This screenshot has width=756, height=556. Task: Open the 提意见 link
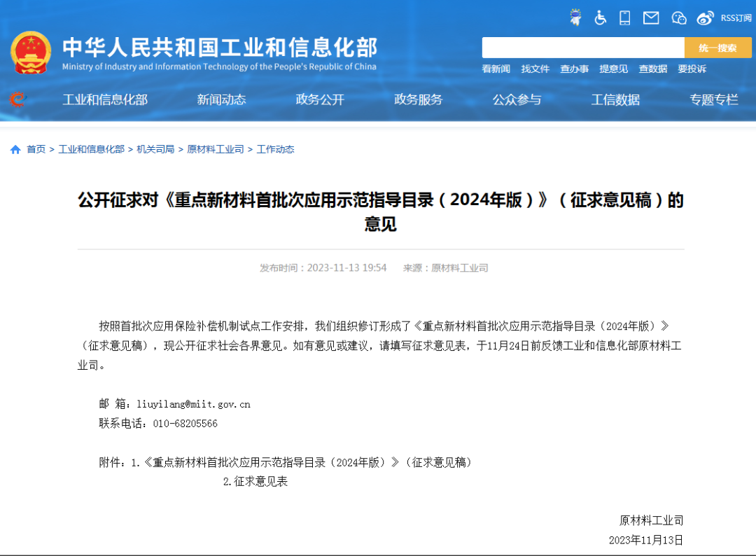[613, 68]
